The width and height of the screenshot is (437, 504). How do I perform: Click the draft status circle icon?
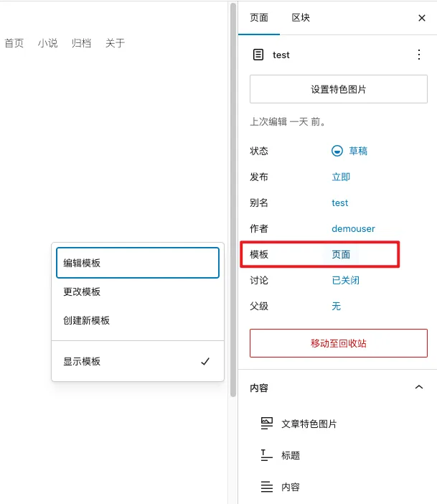337,151
